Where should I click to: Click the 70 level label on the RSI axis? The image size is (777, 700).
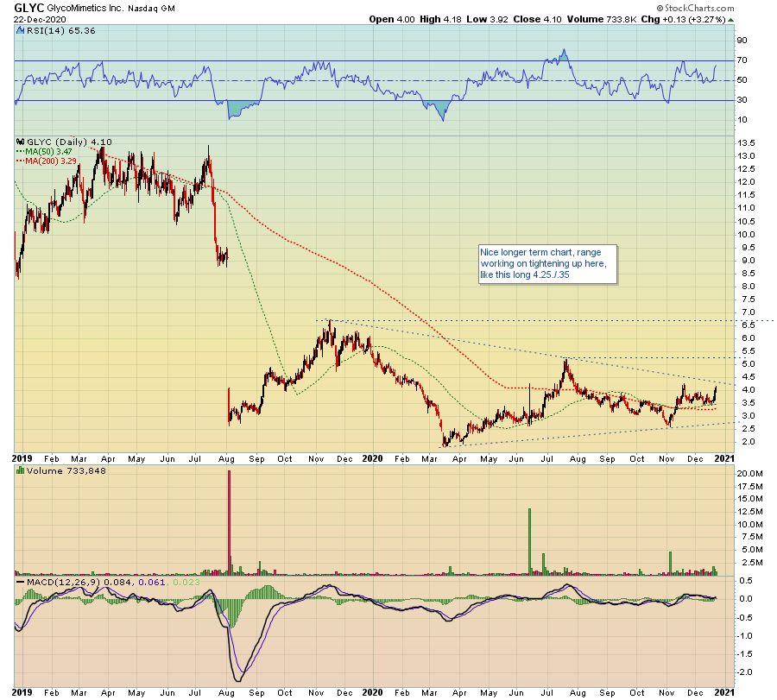(742, 60)
